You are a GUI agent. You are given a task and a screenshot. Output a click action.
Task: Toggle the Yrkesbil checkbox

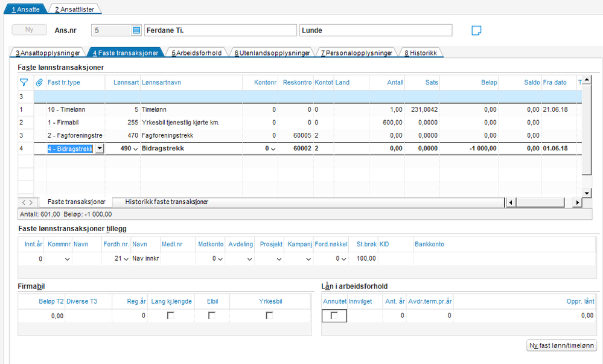tap(269, 316)
